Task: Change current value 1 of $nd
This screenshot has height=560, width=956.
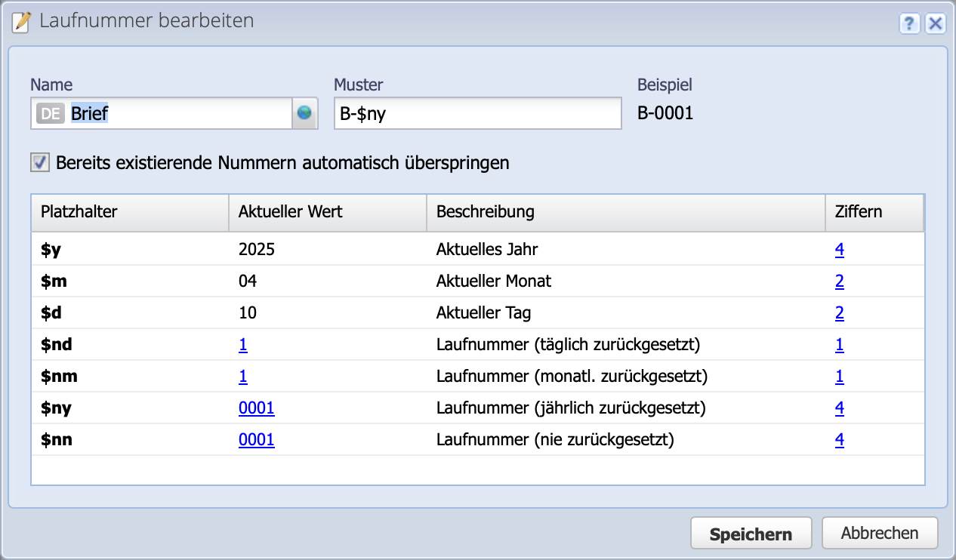Action: (242, 344)
